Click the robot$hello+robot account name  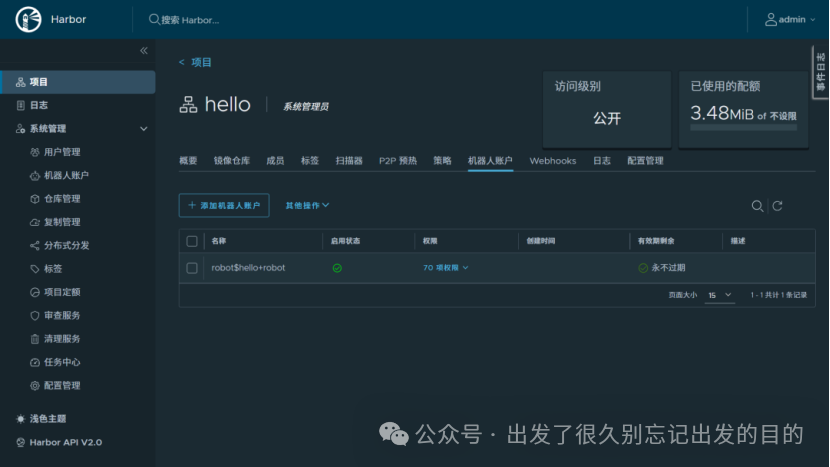coord(248,268)
